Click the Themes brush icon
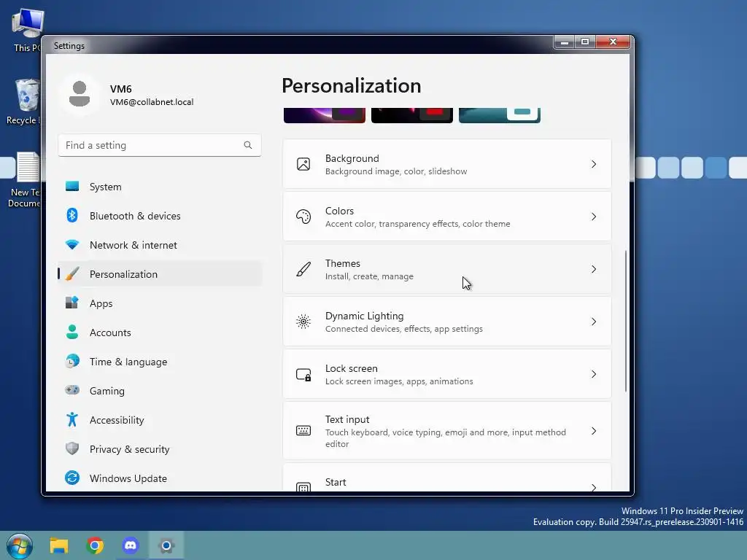The height and width of the screenshot is (560, 747). (303, 269)
